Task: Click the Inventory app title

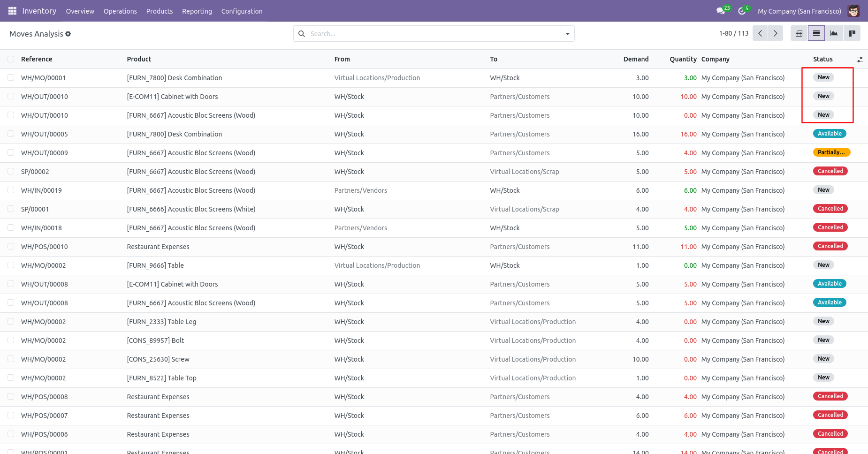Action: [39, 11]
